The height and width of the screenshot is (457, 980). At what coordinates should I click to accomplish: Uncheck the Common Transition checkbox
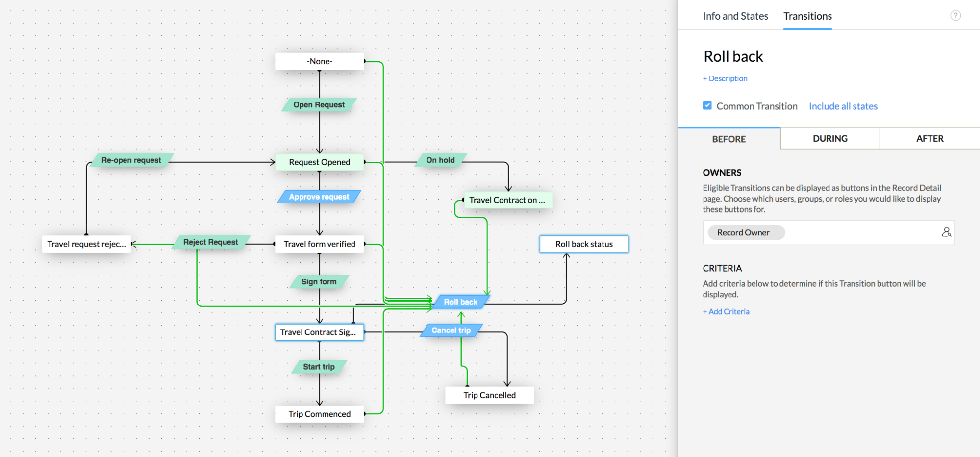coord(707,105)
